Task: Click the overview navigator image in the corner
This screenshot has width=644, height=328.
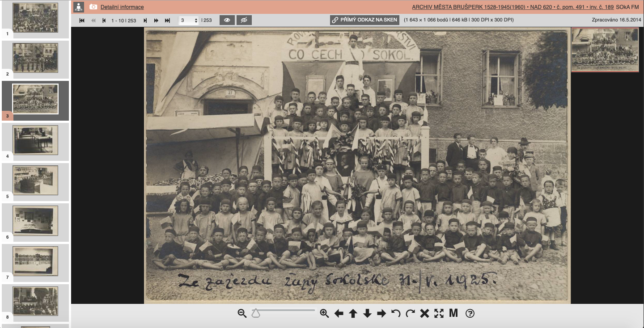Action: pos(605,50)
